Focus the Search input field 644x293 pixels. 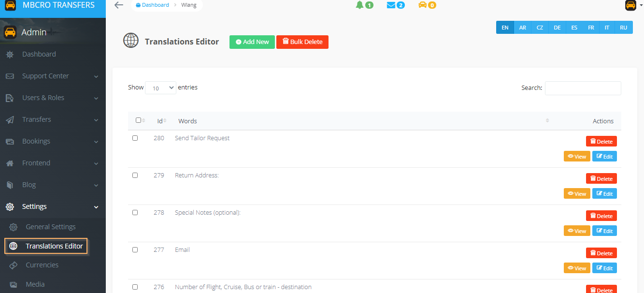pos(583,88)
